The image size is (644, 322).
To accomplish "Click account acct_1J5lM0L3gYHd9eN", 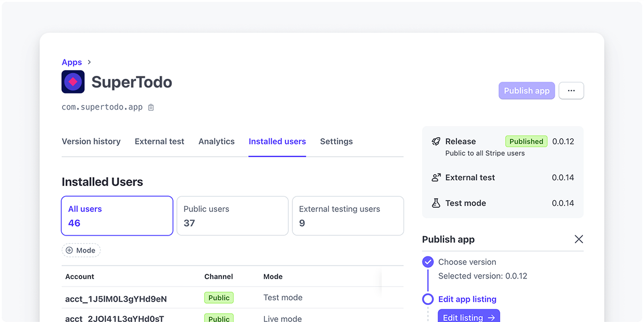I will pyautogui.click(x=116, y=299).
